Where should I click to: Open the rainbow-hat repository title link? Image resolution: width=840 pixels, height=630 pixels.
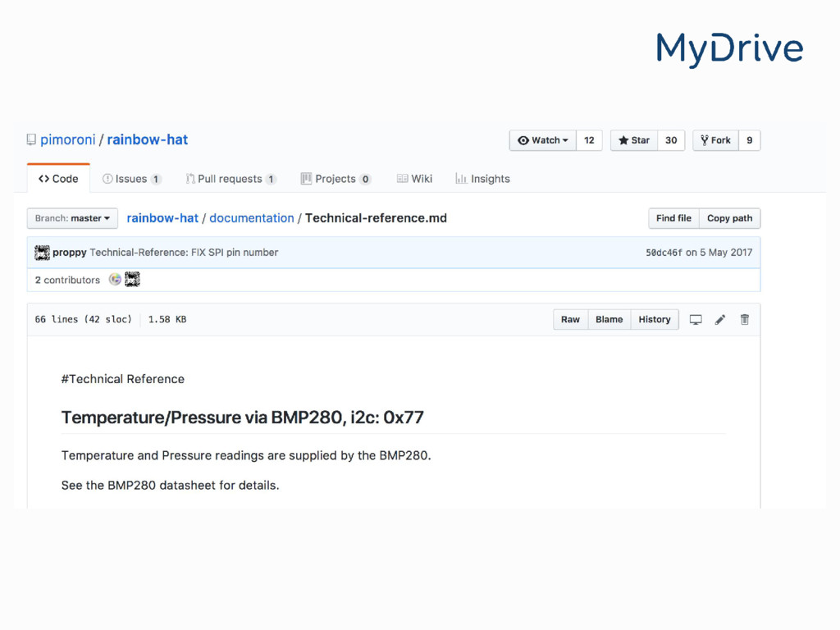pyautogui.click(x=148, y=139)
